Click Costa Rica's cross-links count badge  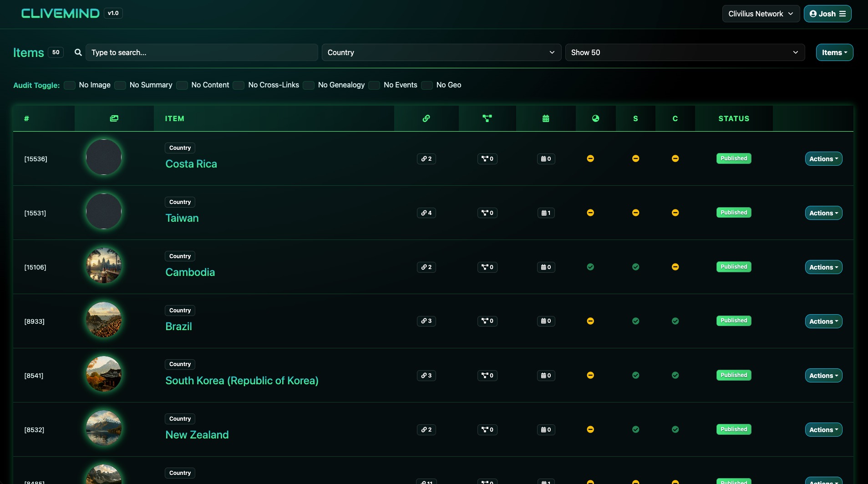click(x=426, y=159)
